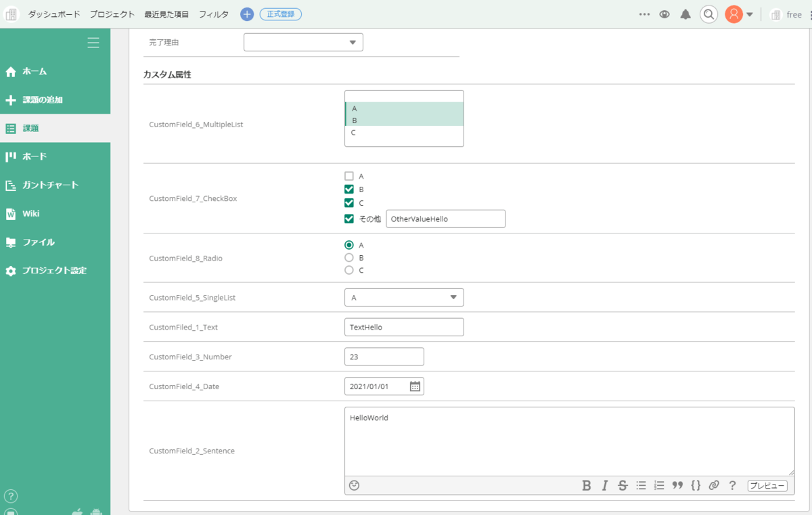Viewport: 812px width, 515px height.
Task: Click the TextHello input field
Action: pos(404,327)
